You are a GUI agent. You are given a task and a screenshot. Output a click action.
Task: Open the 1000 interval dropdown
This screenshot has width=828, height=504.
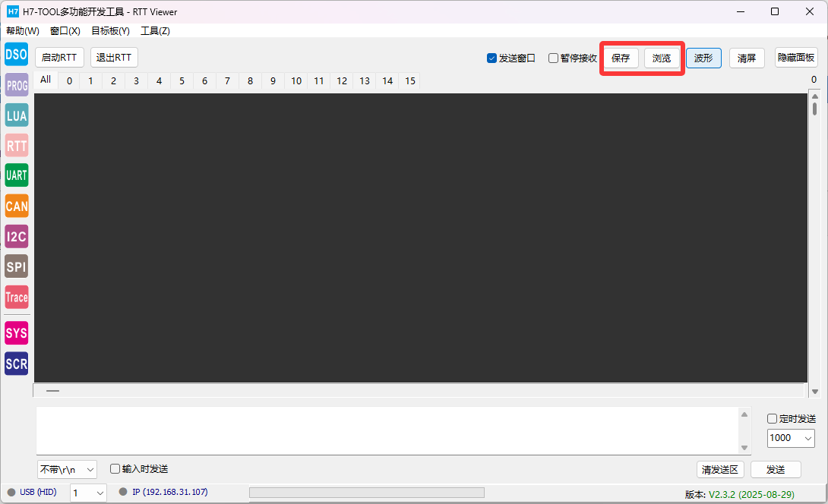point(791,438)
